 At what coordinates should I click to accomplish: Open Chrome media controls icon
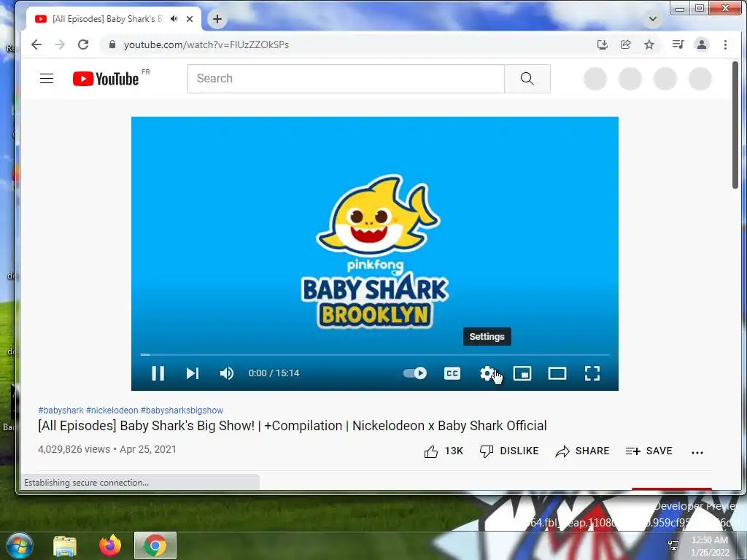(678, 44)
